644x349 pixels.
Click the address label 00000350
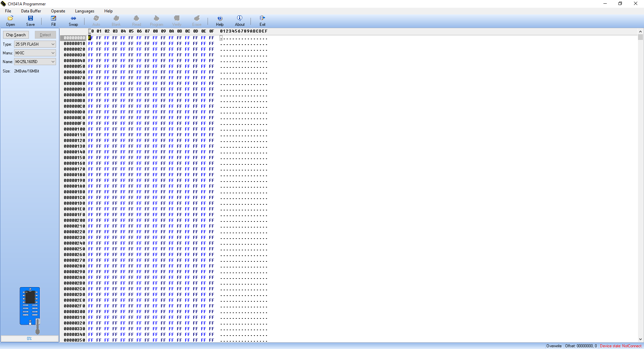pos(74,340)
